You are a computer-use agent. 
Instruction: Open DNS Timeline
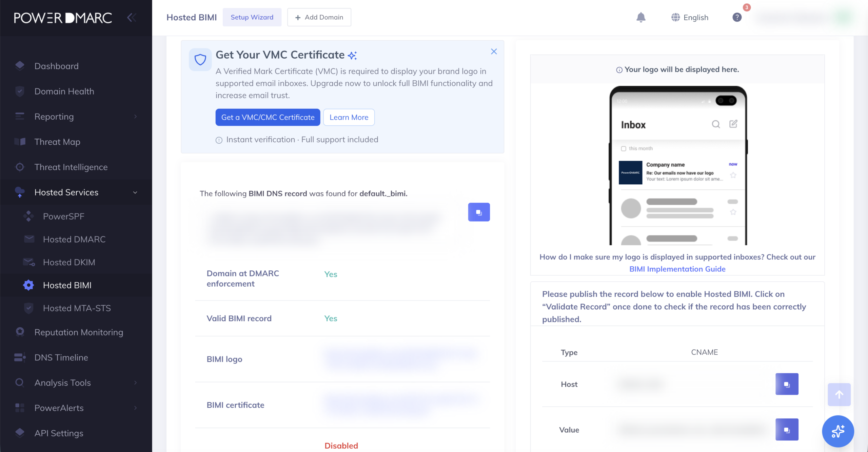point(61,357)
